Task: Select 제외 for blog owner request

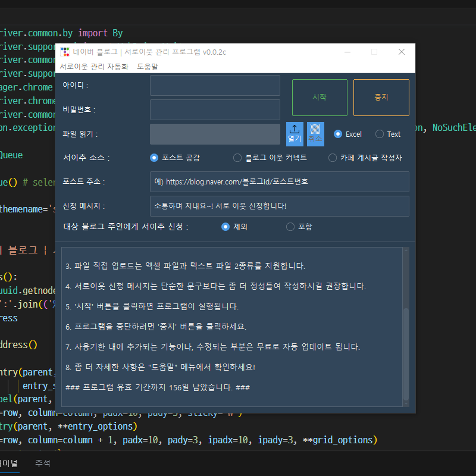Action: coord(225,227)
